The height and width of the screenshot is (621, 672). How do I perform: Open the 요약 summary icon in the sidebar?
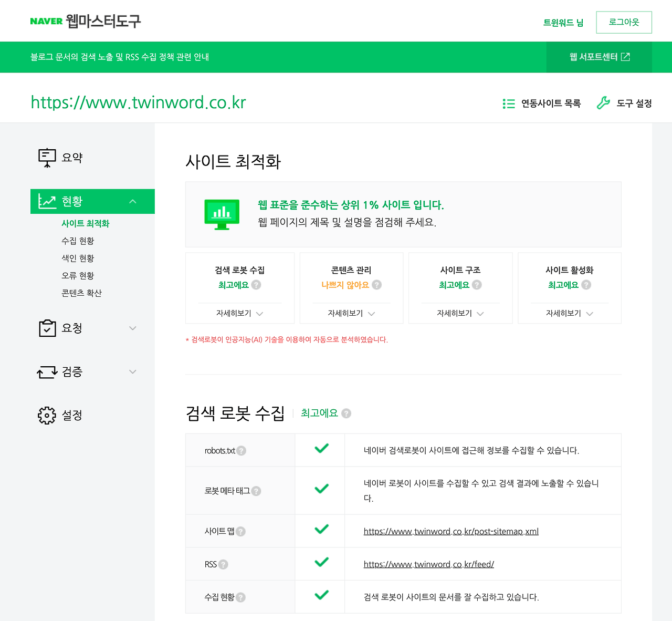(x=47, y=157)
